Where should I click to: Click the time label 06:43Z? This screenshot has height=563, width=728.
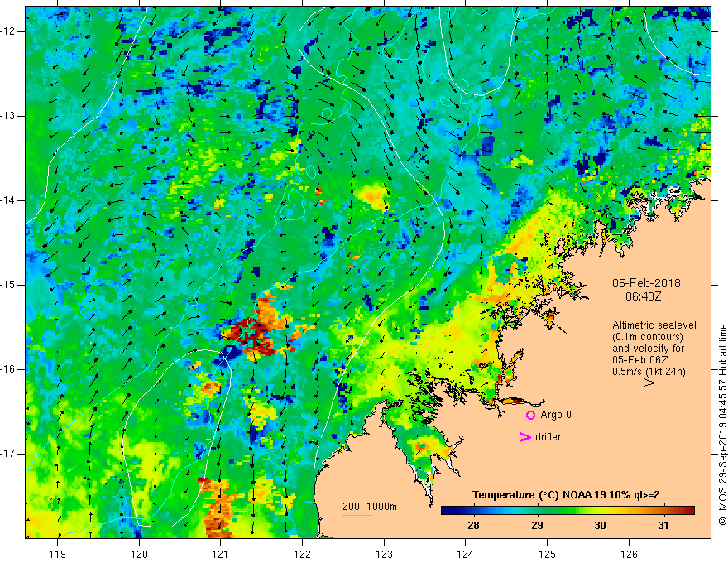pos(644,296)
